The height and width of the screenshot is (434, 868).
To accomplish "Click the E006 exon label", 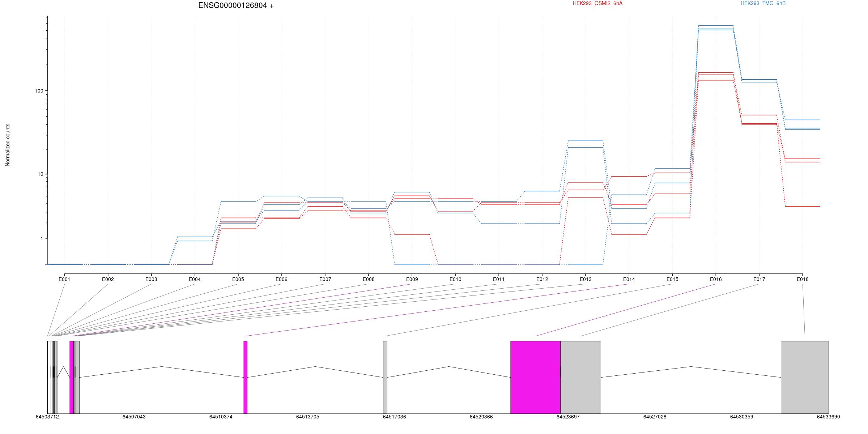I will coord(281,279).
